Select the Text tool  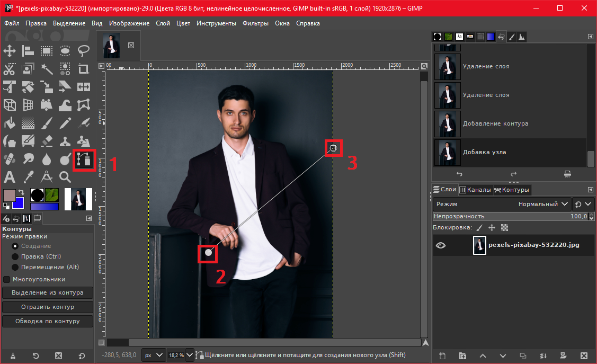click(x=10, y=177)
